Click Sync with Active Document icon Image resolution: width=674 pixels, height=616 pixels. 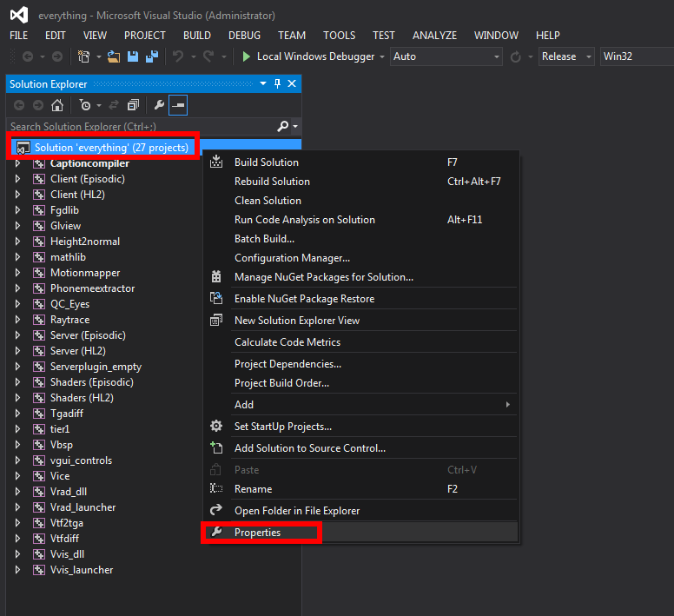[114, 105]
